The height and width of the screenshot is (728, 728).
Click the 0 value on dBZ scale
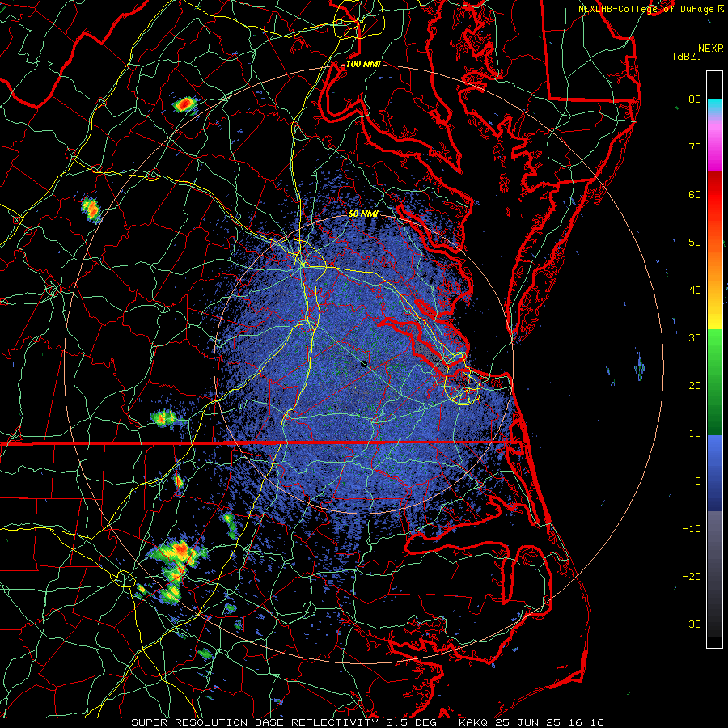[698, 481]
